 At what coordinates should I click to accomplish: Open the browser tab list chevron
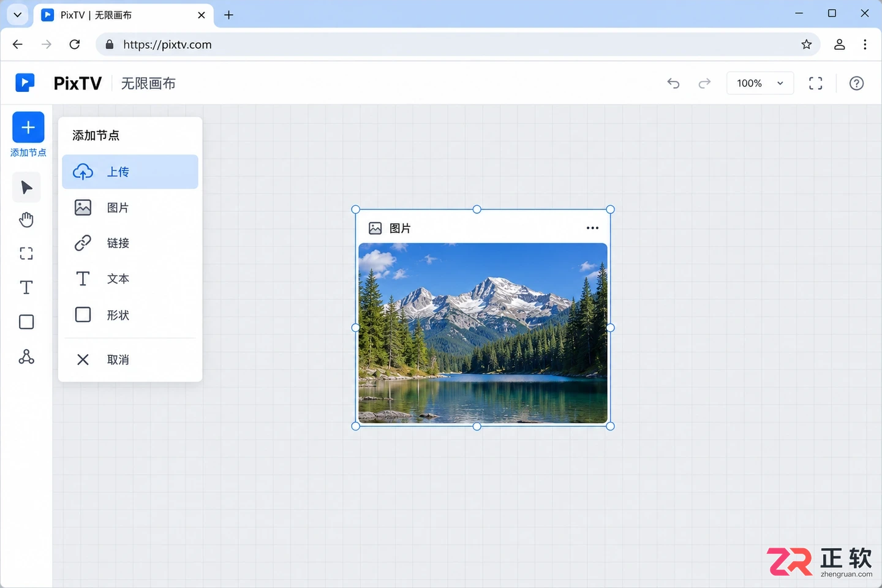(x=18, y=15)
